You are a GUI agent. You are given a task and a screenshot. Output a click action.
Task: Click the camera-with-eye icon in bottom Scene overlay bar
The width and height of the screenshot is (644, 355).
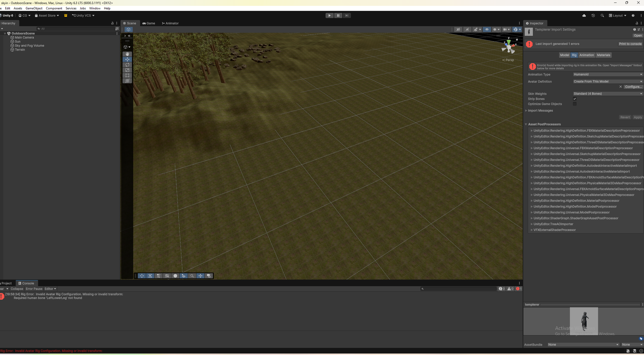209,276
